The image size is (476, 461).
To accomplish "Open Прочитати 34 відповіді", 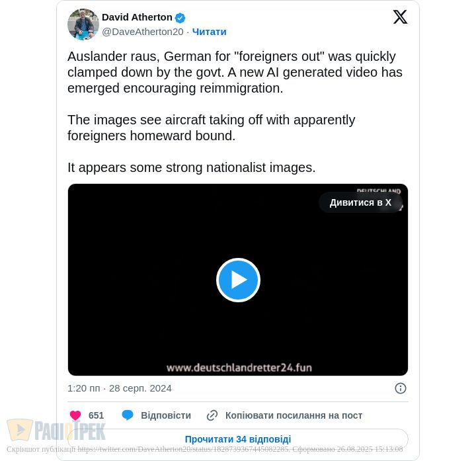I will coord(238,439).
